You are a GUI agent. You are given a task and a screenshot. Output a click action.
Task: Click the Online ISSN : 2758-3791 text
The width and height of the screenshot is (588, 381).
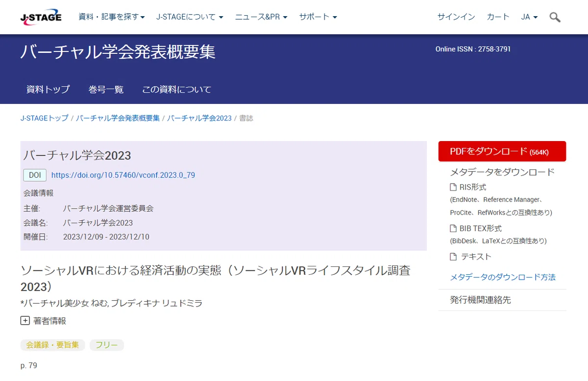tap(473, 49)
